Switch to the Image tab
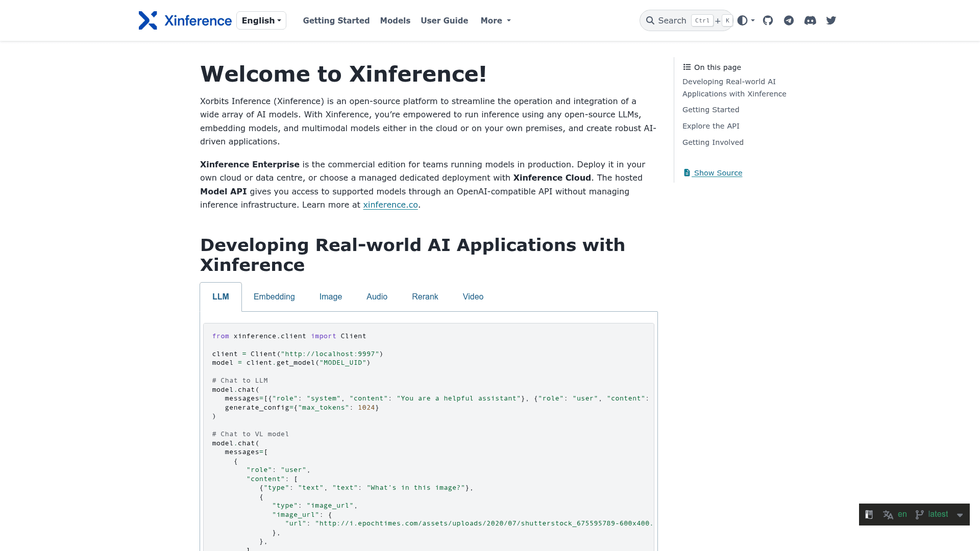Screen dimensions: 980x551 pos(331,296)
